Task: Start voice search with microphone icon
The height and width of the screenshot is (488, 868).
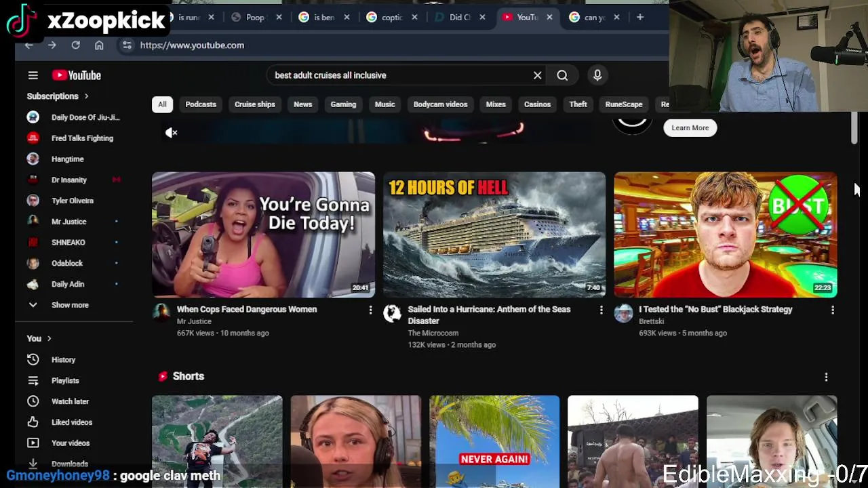Action: pyautogui.click(x=597, y=75)
